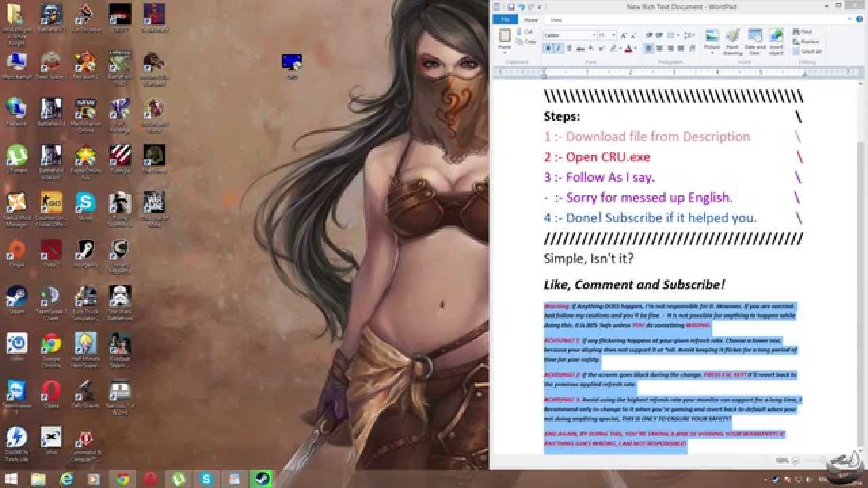The width and height of the screenshot is (868, 488).
Task: Expand the Picture insert dropdown arrow
Action: tap(712, 52)
